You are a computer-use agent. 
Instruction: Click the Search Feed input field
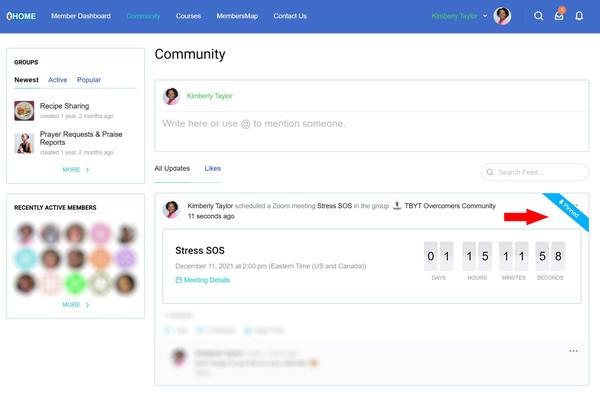[x=535, y=172]
